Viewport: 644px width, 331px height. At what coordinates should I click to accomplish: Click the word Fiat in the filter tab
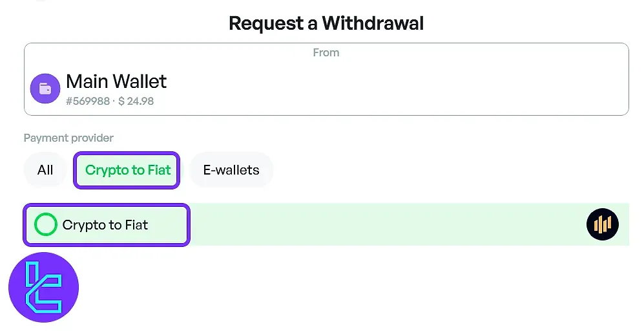[x=159, y=170]
